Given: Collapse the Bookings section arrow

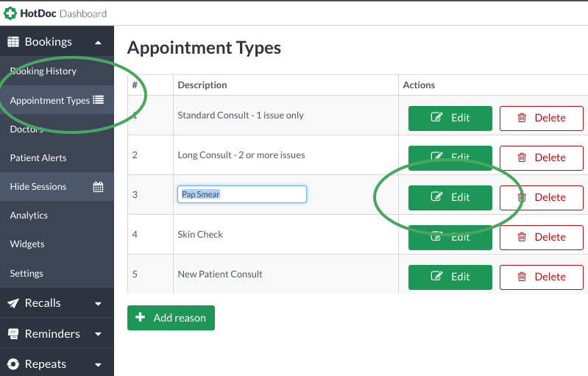Looking at the screenshot, I should click(99, 43).
